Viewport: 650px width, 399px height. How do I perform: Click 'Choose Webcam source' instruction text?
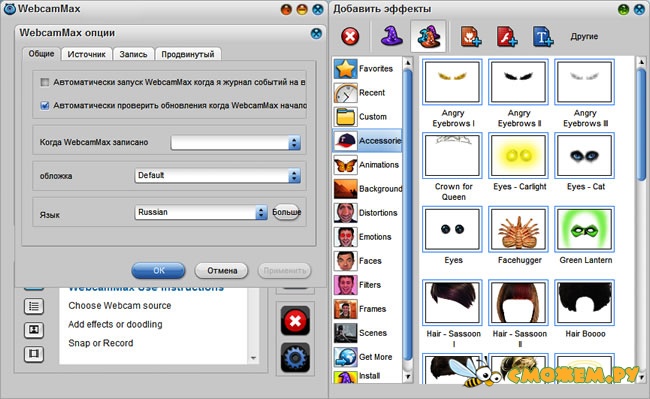click(x=119, y=306)
